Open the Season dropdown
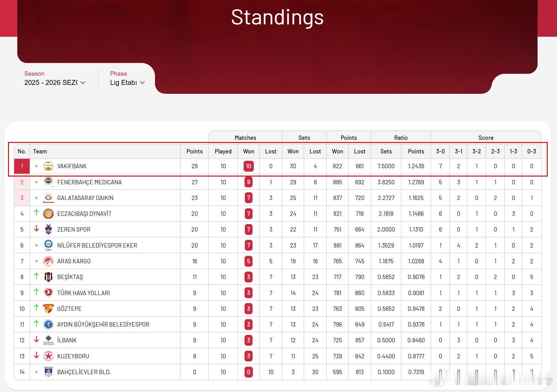This screenshot has width=557, height=392. coord(55,82)
